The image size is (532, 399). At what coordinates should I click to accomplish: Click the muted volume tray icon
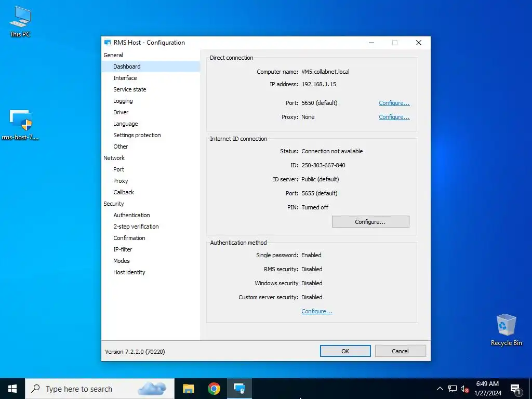point(464,389)
